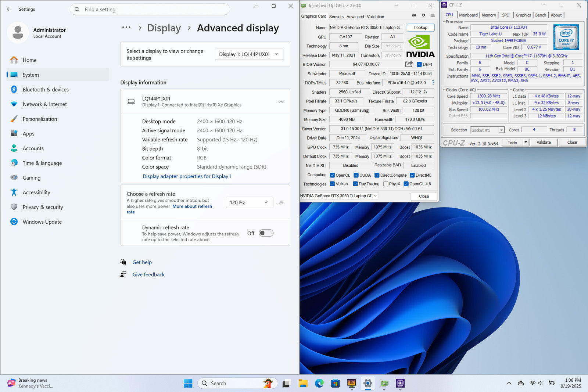Click BIOS export share icon

[x=409, y=64]
